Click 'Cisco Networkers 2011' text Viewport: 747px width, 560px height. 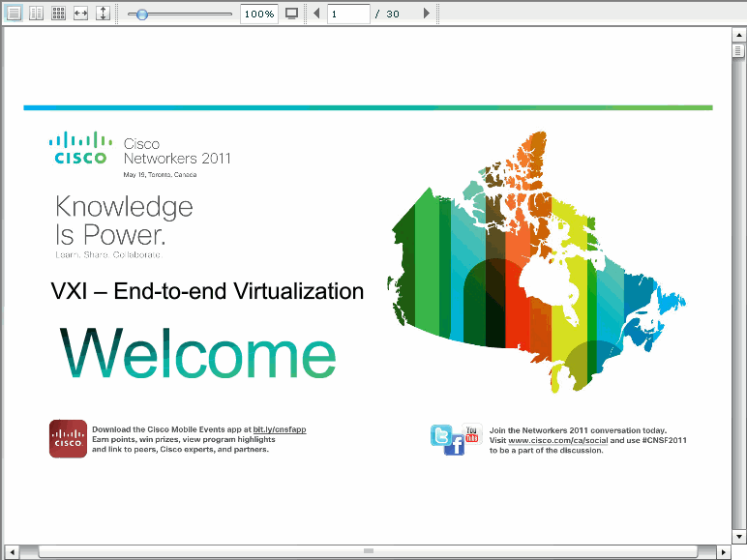[x=177, y=151]
